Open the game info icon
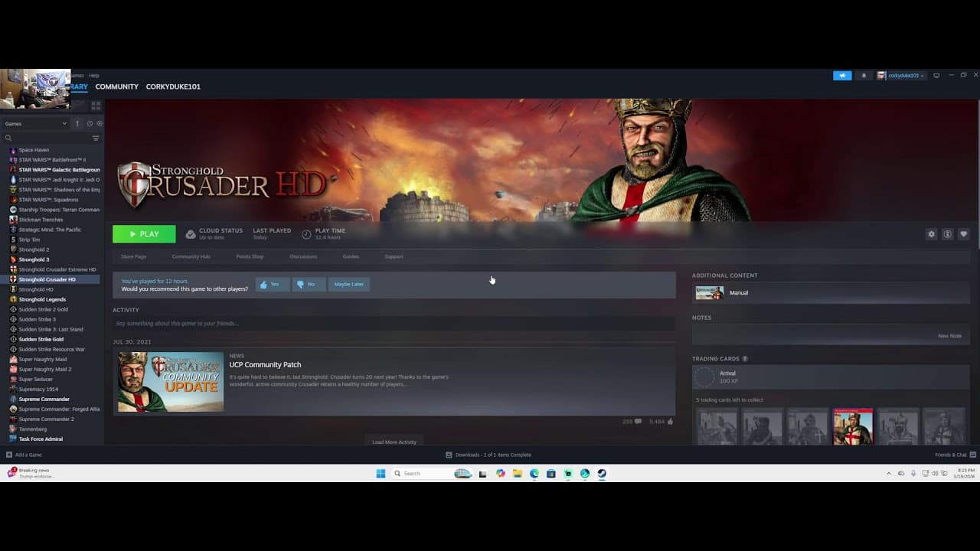Image resolution: width=980 pixels, height=551 pixels. [x=947, y=234]
